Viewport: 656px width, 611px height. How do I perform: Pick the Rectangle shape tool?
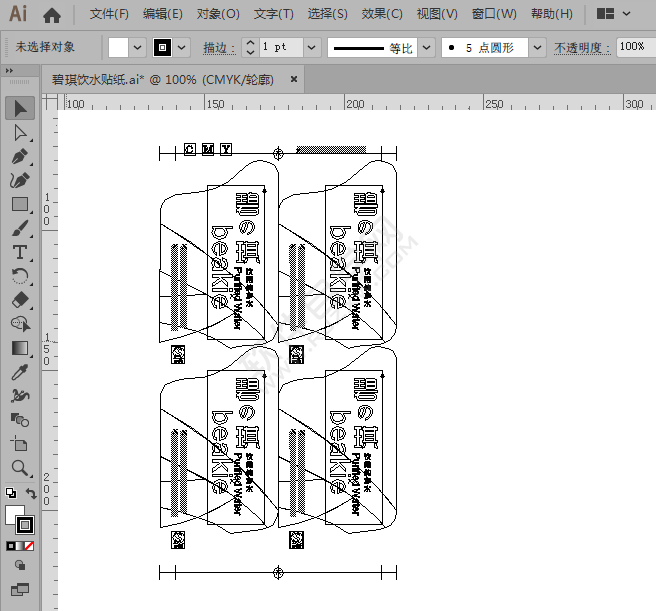pyautogui.click(x=20, y=204)
